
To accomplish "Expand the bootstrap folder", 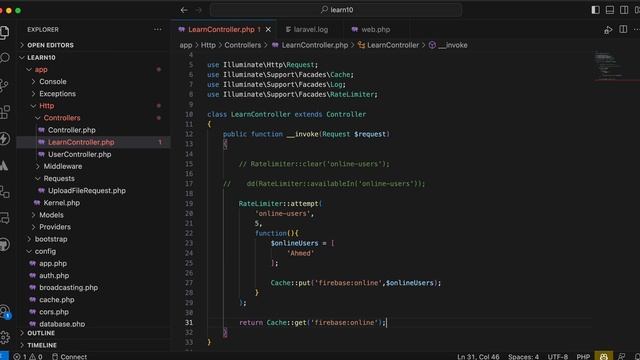I will click(x=51, y=239).
